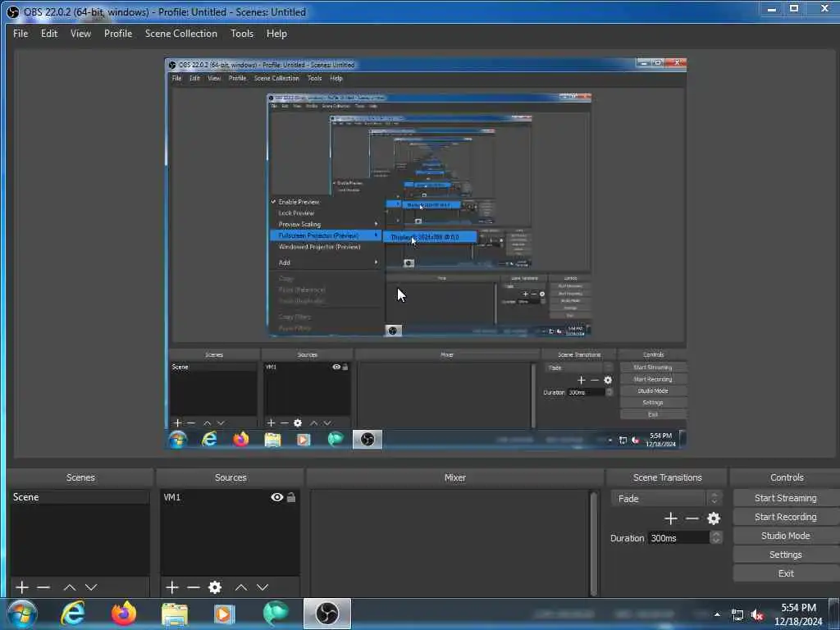Add a new scene with plus icon
The width and height of the screenshot is (840, 630).
[x=22, y=587]
